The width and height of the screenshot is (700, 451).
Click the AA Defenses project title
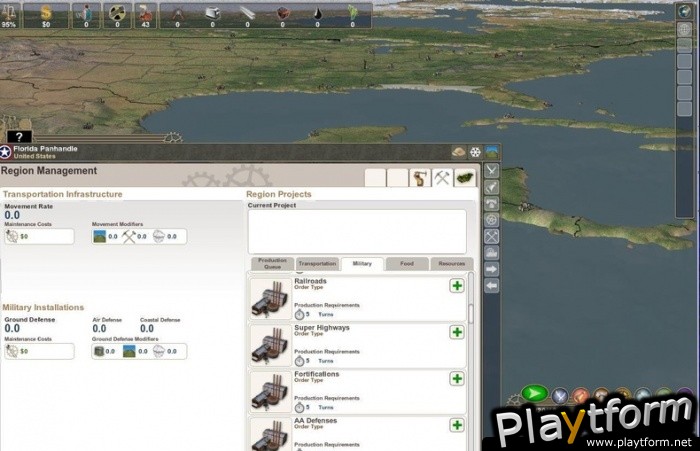pos(316,421)
